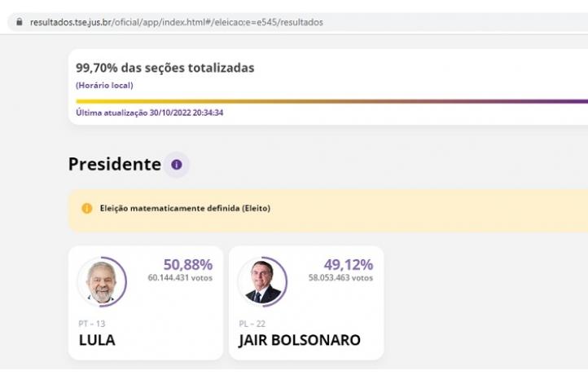
Task: Click the 49,12% vote percentage
Action: (349, 265)
